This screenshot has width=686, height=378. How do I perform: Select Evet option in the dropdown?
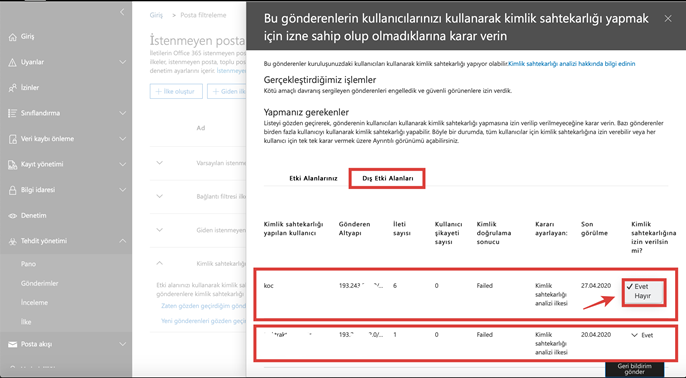pos(641,287)
